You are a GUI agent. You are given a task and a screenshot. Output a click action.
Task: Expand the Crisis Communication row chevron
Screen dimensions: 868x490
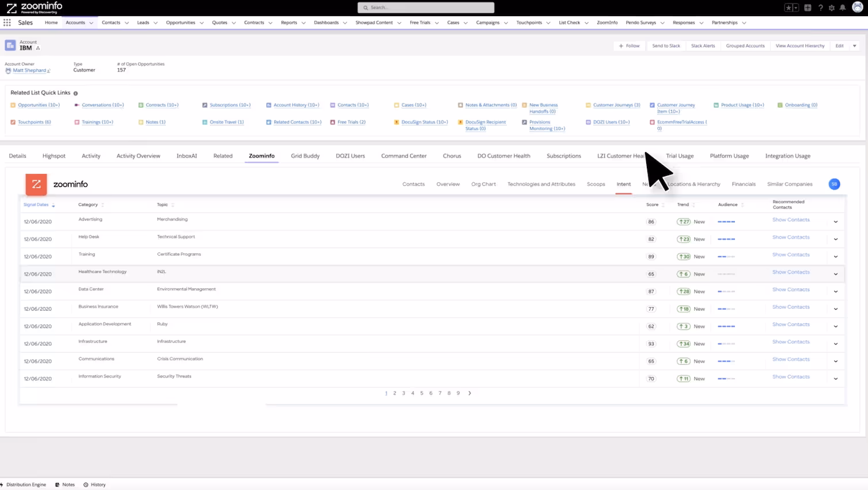click(836, 361)
